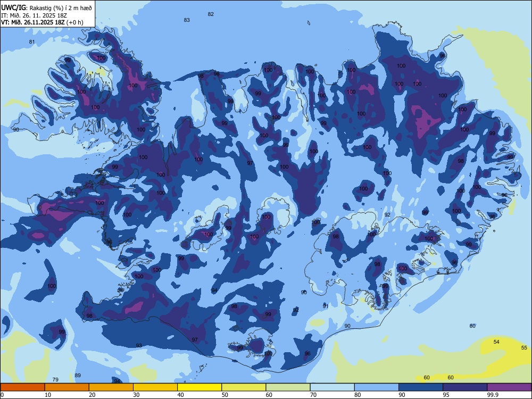
Task: Click the humidity value '93' off the southwest coast
Action: 139,346
